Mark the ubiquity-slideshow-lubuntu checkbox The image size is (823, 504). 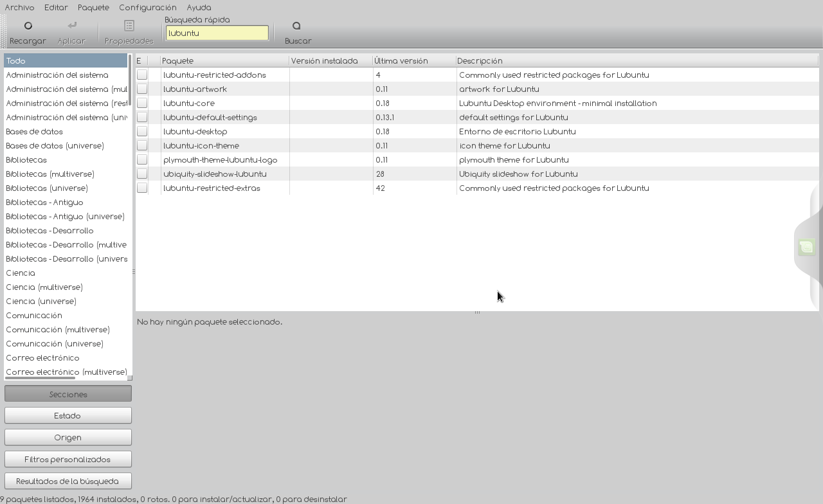point(142,174)
